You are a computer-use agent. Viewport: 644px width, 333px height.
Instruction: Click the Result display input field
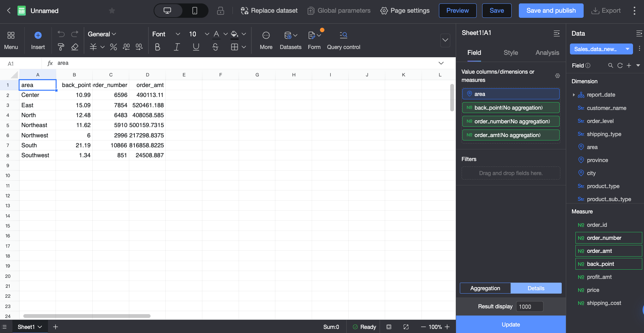[x=529, y=307]
